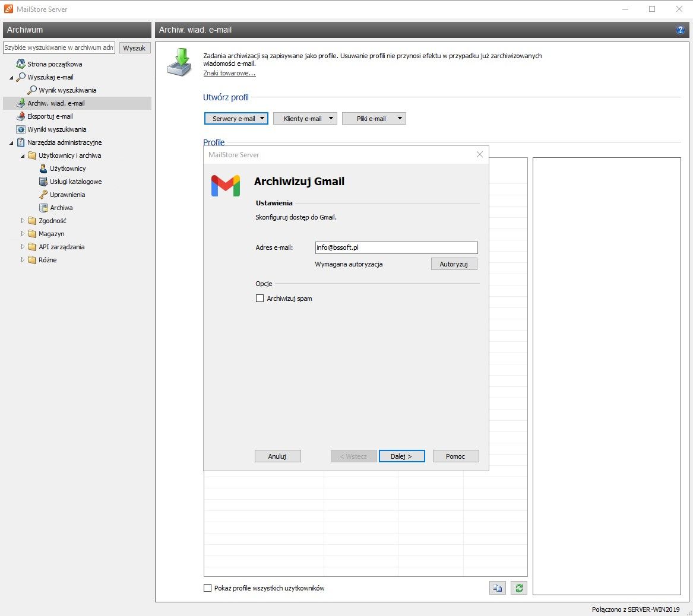Select Strona początkowa in the tree
This screenshot has width=693, height=616.
pos(55,64)
